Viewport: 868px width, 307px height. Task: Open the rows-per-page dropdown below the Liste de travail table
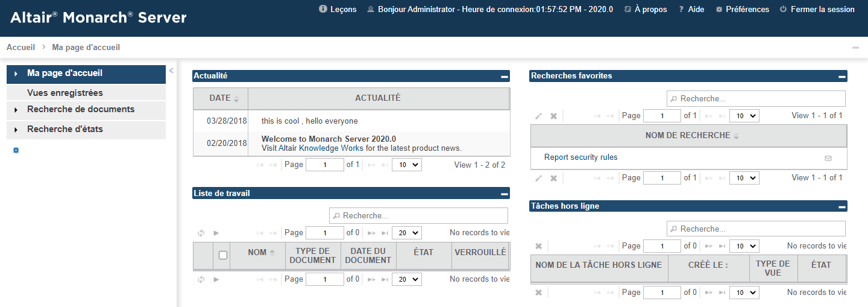pyautogui.click(x=407, y=279)
